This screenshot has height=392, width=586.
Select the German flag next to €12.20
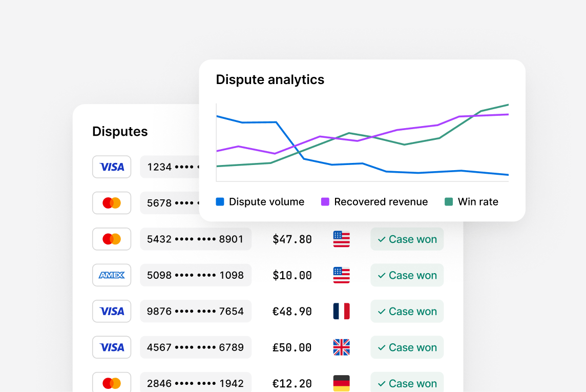pos(341,383)
